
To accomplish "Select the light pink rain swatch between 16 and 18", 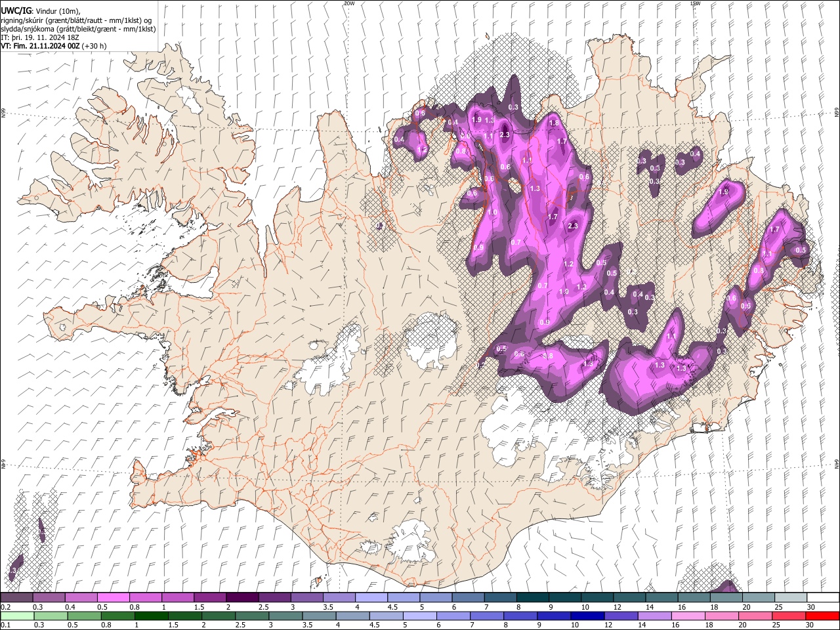I will point(687,616).
